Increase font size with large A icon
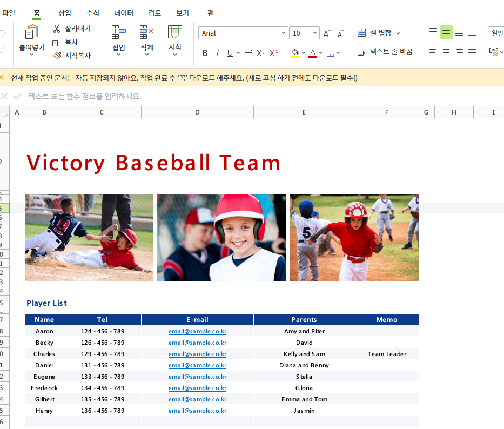The width and height of the screenshot is (504, 429). [327, 33]
